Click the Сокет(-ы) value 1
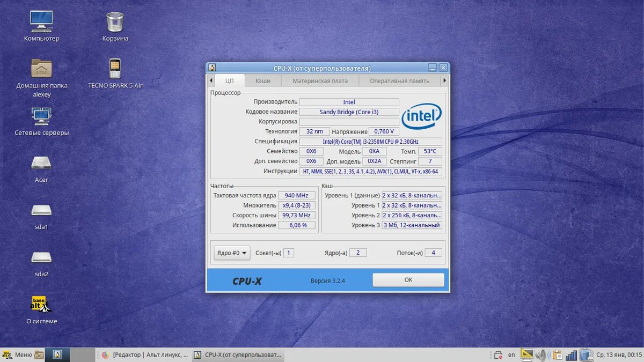The height and width of the screenshot is (362, 644). pyautogui.click(x=289, y=253)
